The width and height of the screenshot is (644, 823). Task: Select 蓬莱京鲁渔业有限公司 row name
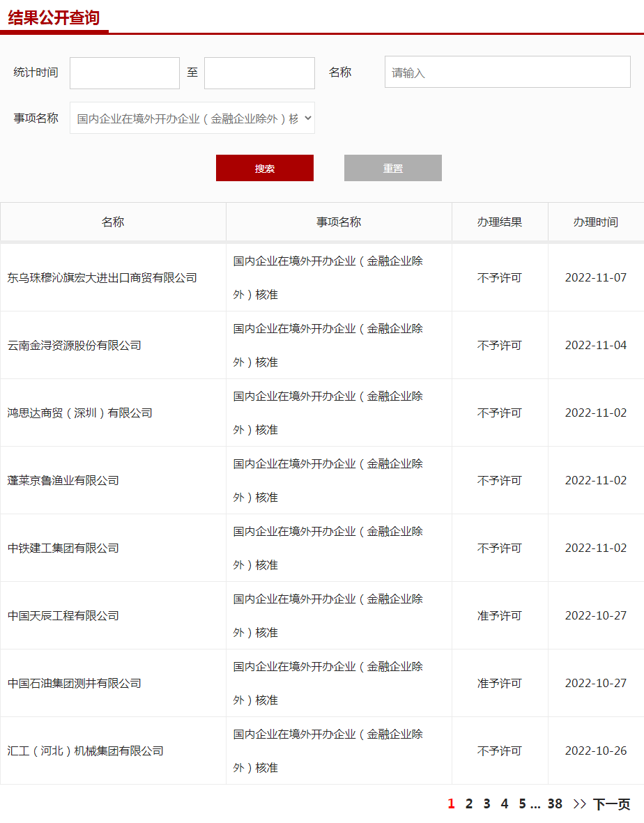pos(63,480)
